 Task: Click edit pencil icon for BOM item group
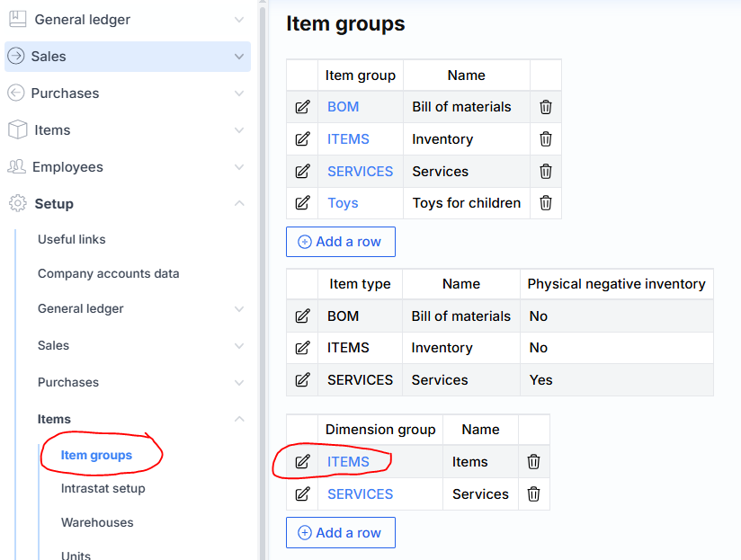[x=302, y=107]
